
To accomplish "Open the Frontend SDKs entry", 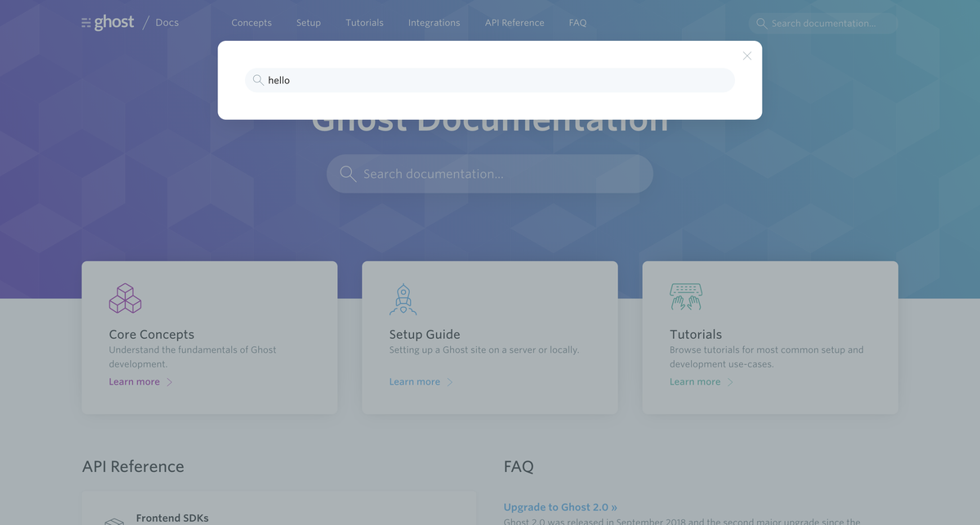I will click(172, 518).
